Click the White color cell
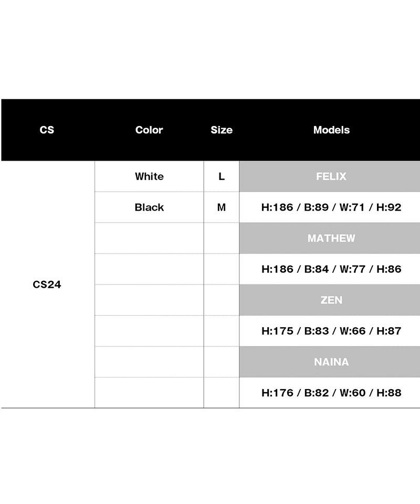Image resolution: width=420 pixels, height=504 pixels. point(149,176)
